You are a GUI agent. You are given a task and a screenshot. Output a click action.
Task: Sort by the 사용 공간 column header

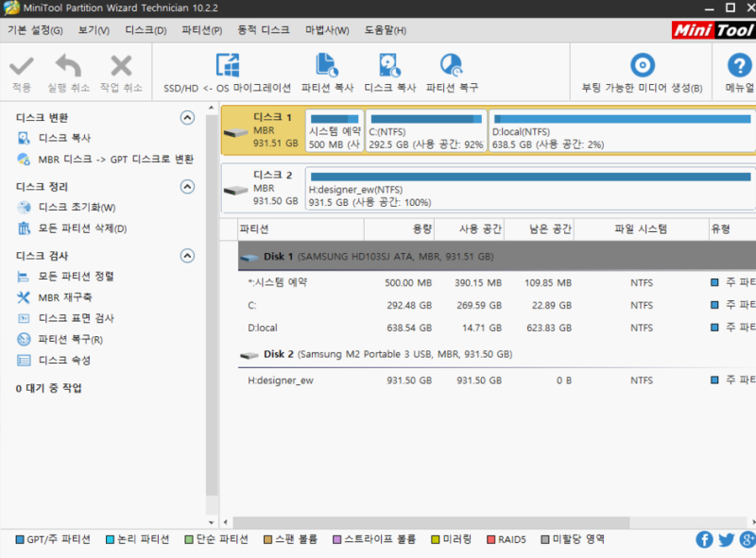[469, 228]
